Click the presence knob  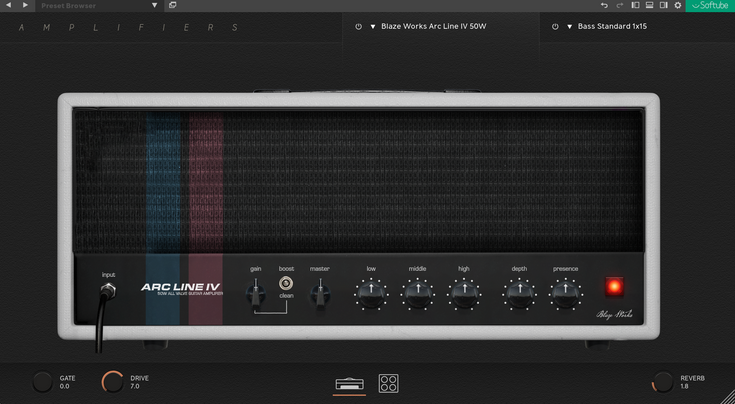[x=565, y=294]
